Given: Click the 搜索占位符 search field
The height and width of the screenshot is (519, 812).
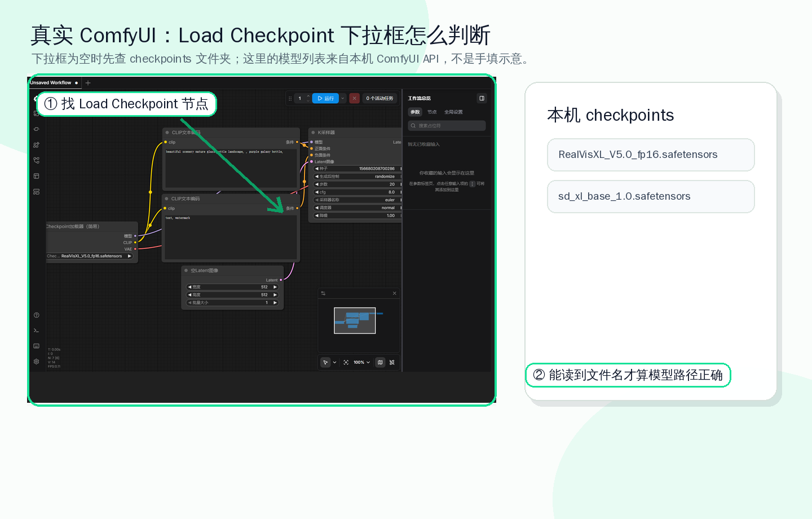Looking at the screenshot, I should tap(447, 126).
